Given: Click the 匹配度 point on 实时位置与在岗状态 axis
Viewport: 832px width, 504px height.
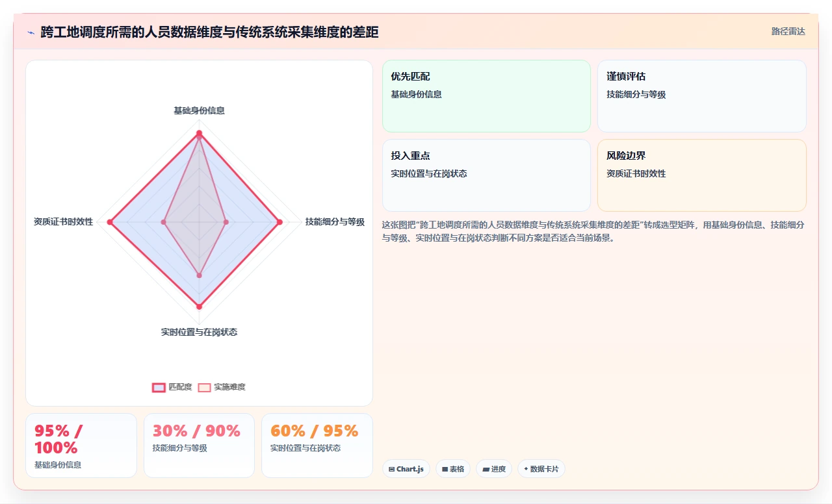Looking at the screenshot, I should 199,307.
